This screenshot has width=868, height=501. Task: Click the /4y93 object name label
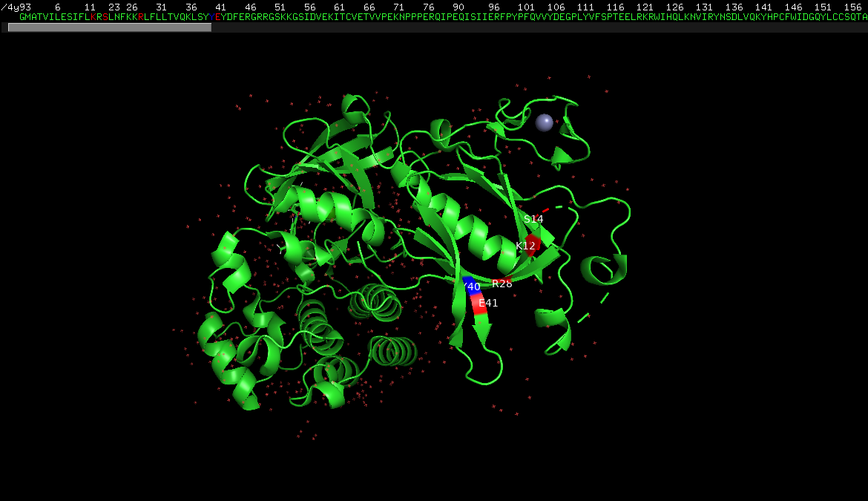(16, 7)
